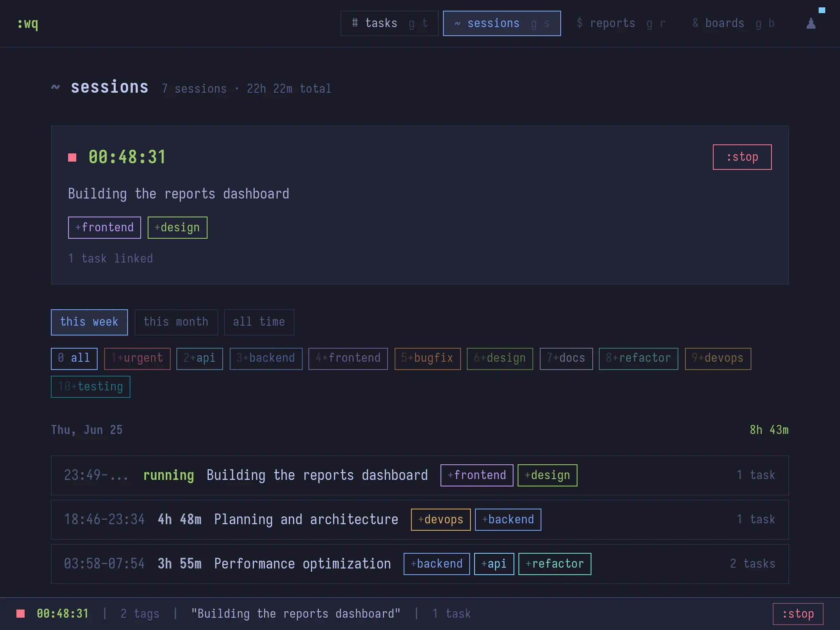Viewport: 840px width, 630px height.
Task: Click the small blue square indicator
Action: pyautogui.click(x=822, y=10)
